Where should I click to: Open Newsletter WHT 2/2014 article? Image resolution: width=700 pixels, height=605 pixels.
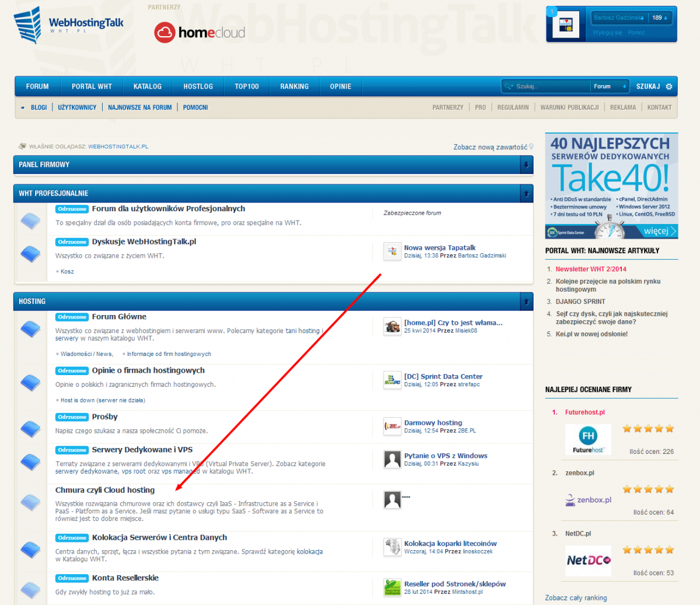point(591,269)
